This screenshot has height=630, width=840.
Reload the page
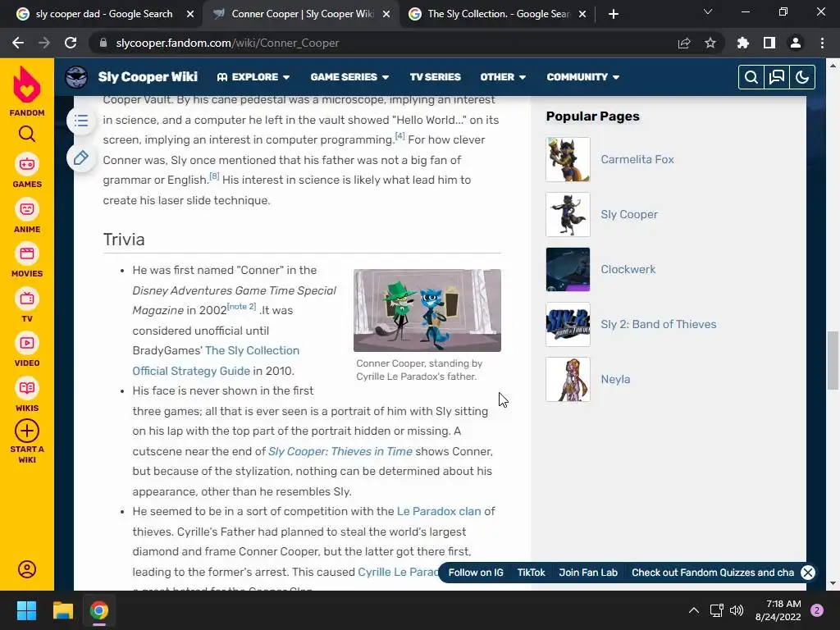coord(71,43)
